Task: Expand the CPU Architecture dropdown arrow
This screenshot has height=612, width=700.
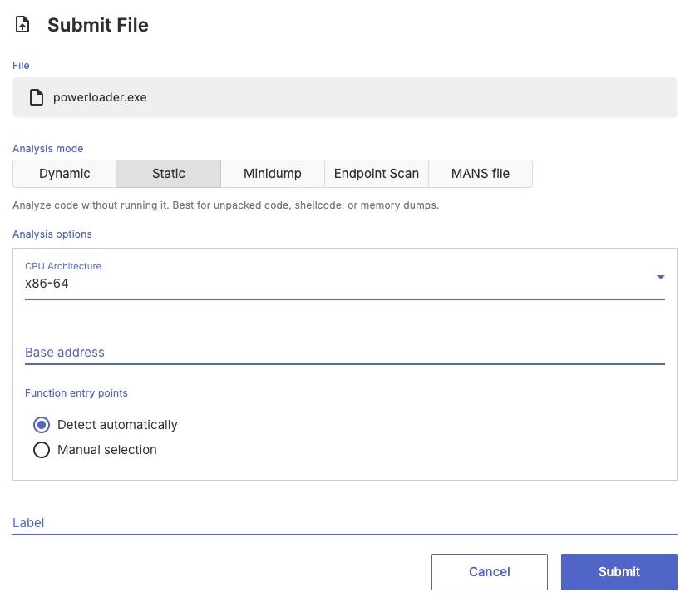Action: pyautogui.click(x=660, y=277)
